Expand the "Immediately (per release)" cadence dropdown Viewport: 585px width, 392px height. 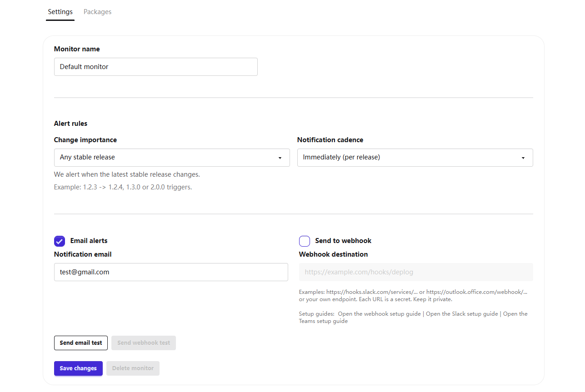tap(415, 158)
